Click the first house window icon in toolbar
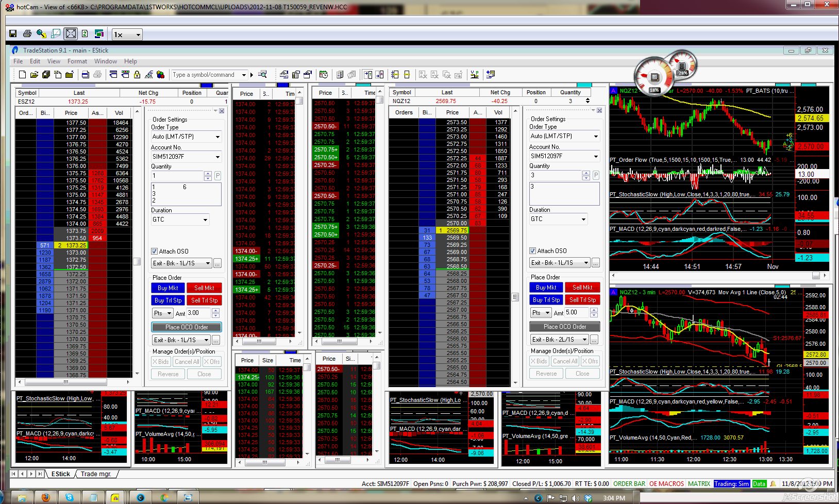The height and width of the screenshot is (504, 839). tap(284, 75)
